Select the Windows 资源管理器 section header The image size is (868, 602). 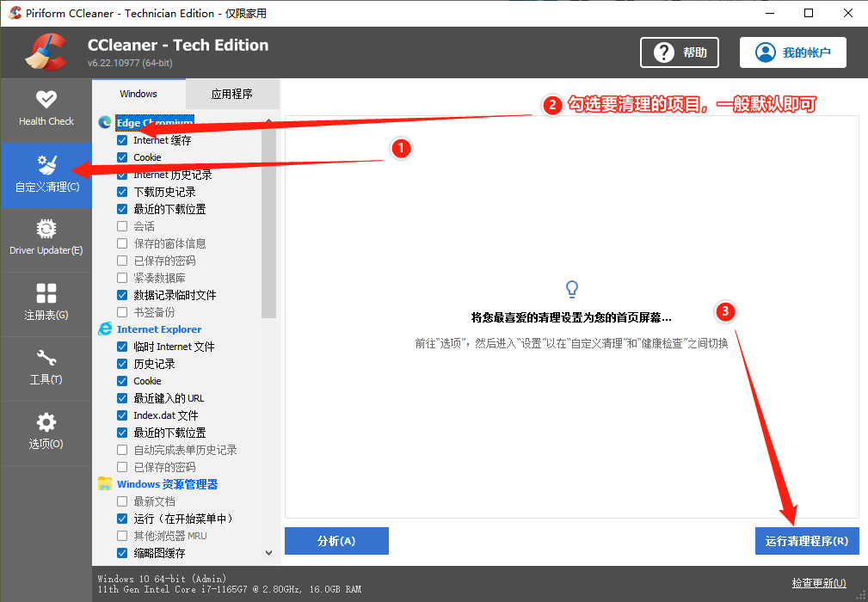pyautogui.click(x=167, y=484)
